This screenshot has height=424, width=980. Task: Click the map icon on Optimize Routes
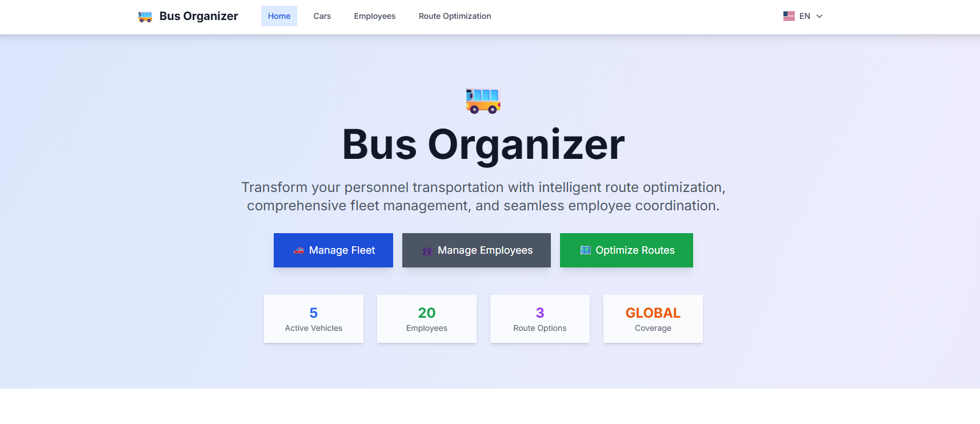(x=585, y=250)
